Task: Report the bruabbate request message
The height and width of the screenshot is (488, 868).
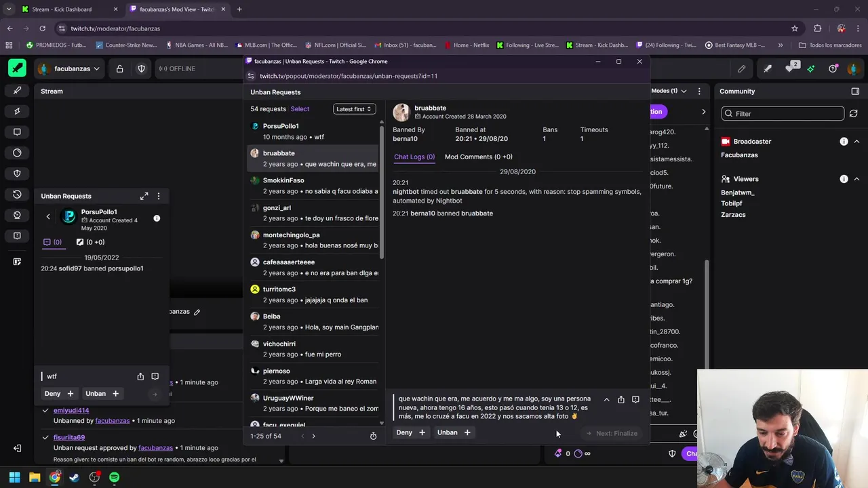Action: [635, 400]
